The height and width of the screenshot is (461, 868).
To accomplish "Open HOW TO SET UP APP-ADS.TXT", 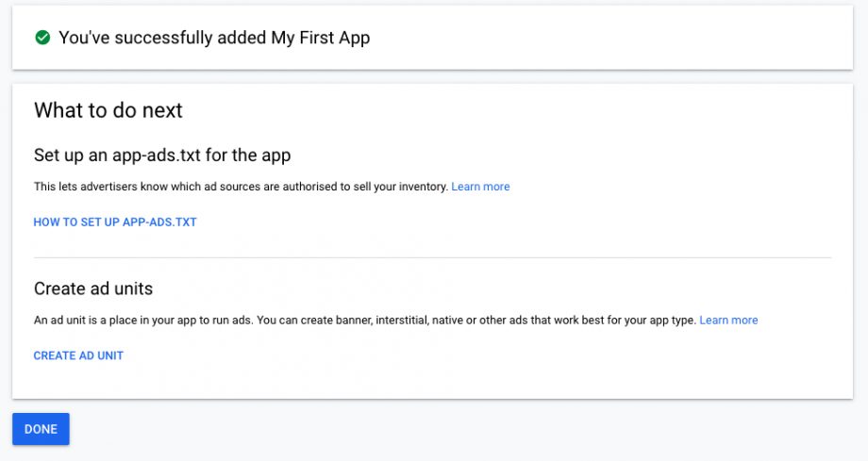I will coord(115,222).
